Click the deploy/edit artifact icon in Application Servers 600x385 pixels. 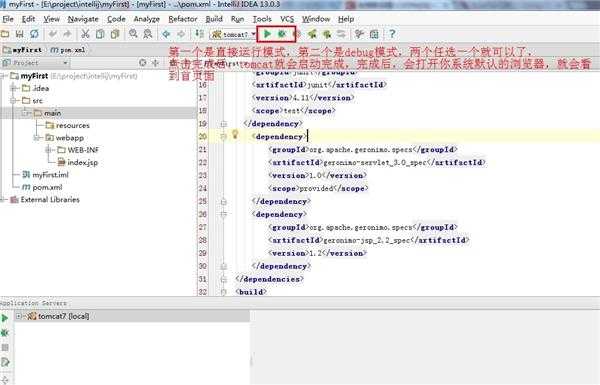(5, 362)
